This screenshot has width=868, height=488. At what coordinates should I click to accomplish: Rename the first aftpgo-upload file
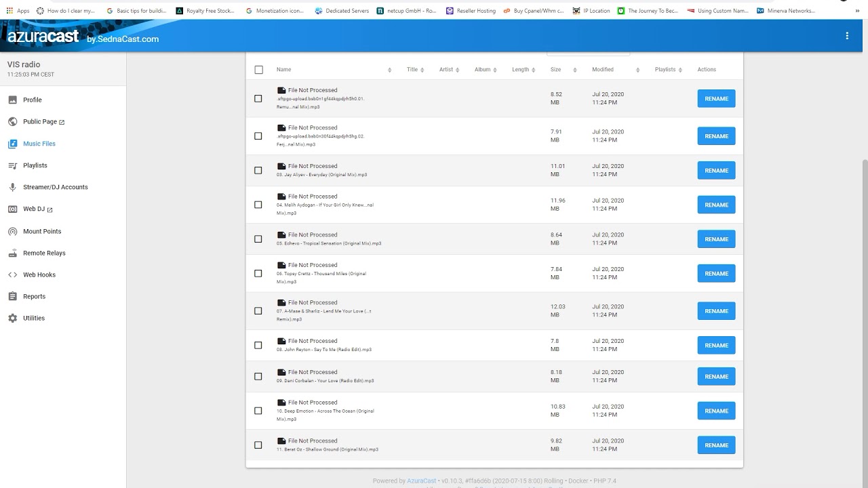click(716, 98)
